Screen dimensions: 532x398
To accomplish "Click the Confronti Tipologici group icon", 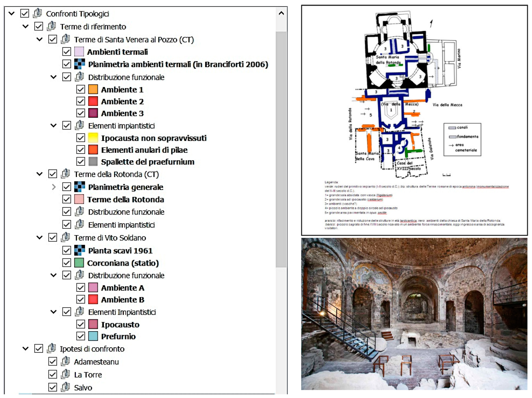I will 37,13.
